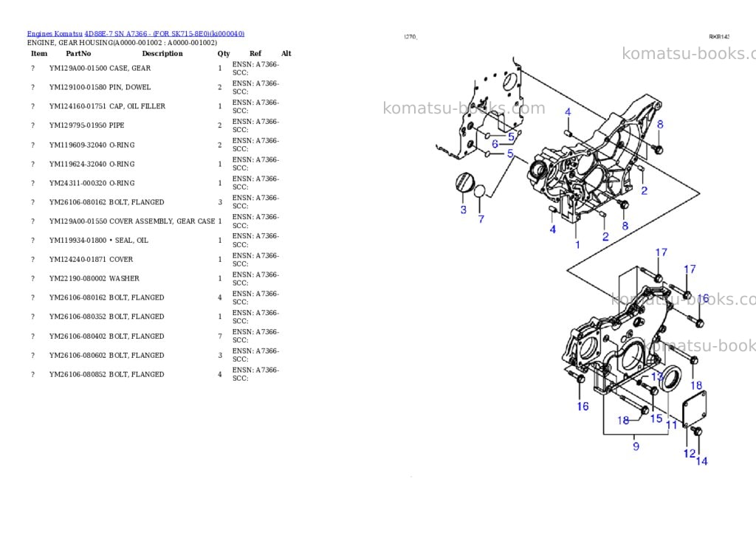This screenshot has height=535, width=756.
Task: Click the 'PIN, DOWEL' description
Action: pyautogui.click(x=130, y=87)
